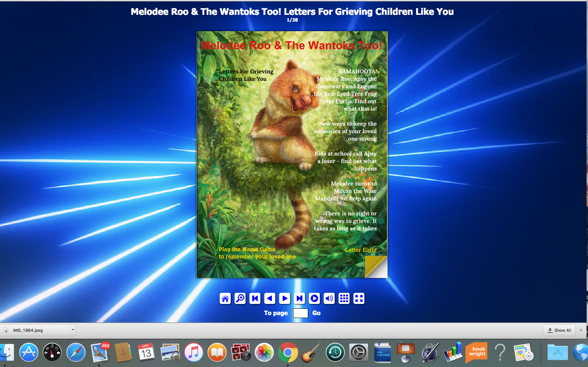Open Mail with 466 unread badge
588x367 pixels.
[100, 352]
